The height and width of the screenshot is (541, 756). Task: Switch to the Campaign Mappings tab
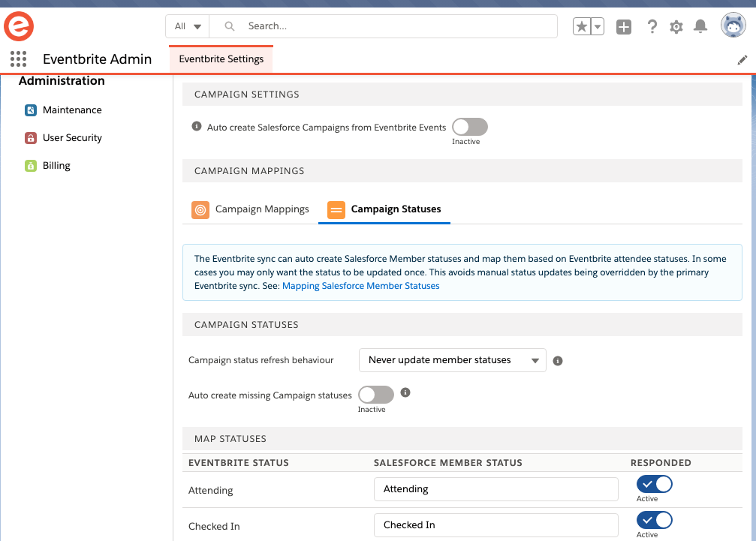pyautogui.click(x=250, y=209)
